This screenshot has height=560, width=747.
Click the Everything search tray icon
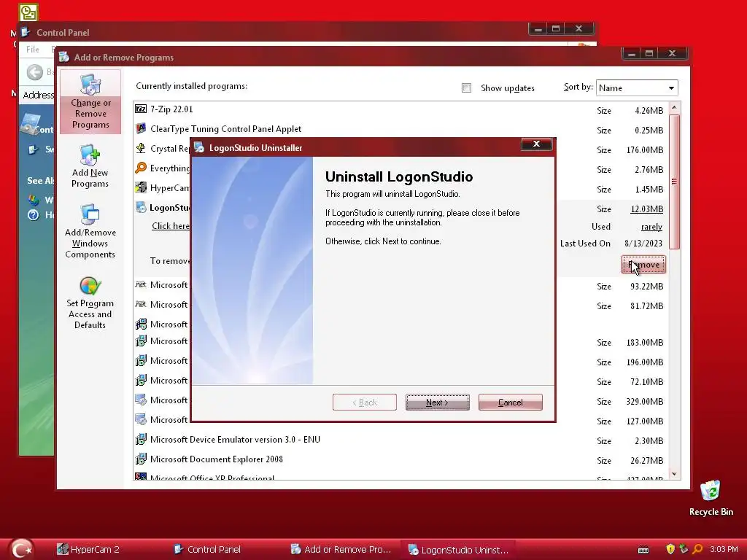(x=697, y=549)
